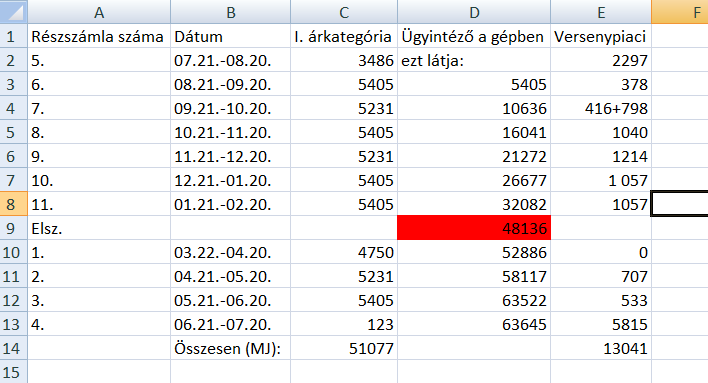The height and width of the screenshot is (383, 708).
Task: Click the cell containing '1 057'
Action: point(601,180)
